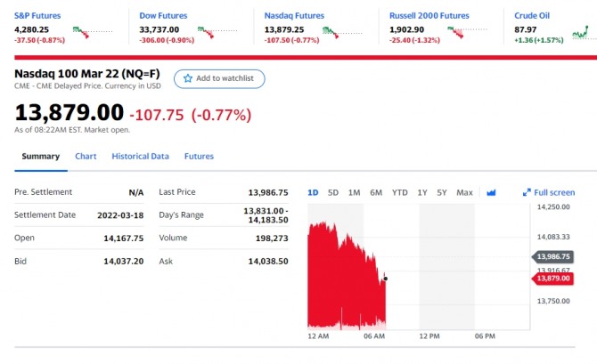Expand the chart with the Full screen icon
The width and height of the screenshot is (597, 364).
(527, 192)
